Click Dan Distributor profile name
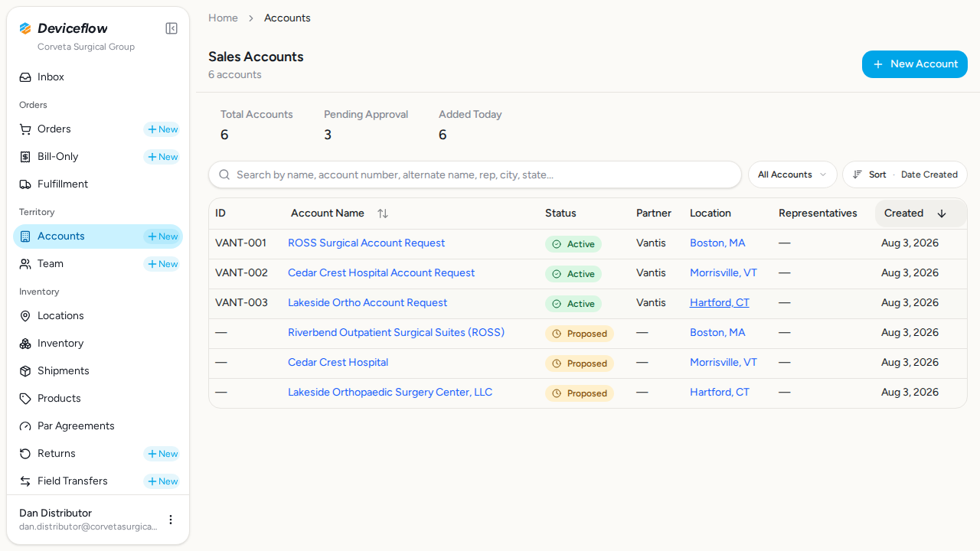 click(55, 514)
